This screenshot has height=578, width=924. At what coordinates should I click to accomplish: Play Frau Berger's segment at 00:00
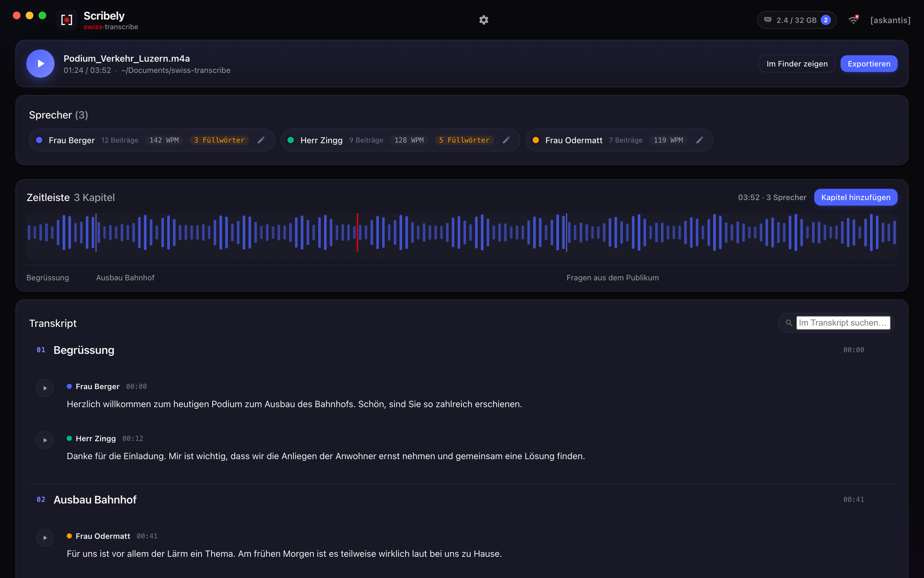coord(45,389)
